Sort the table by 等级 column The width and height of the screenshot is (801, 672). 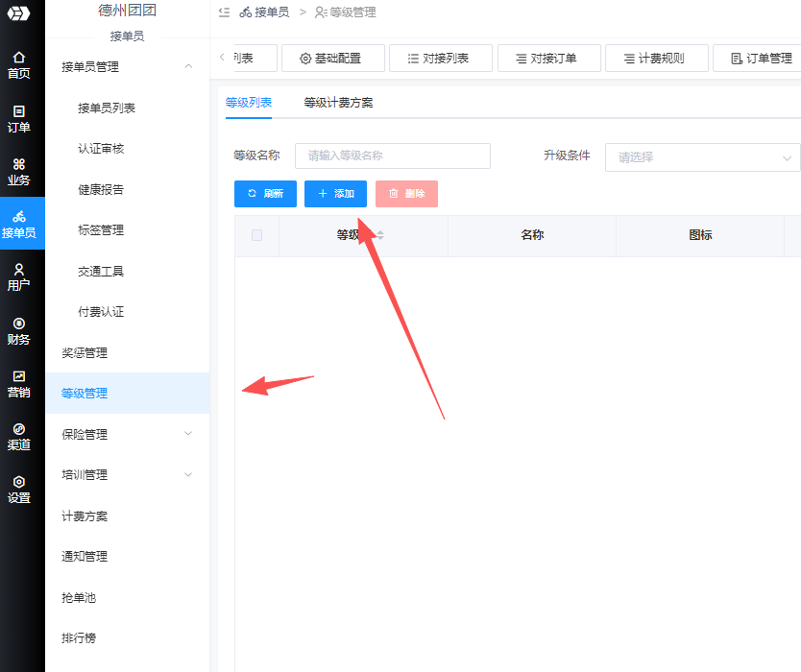pos(379,235)
